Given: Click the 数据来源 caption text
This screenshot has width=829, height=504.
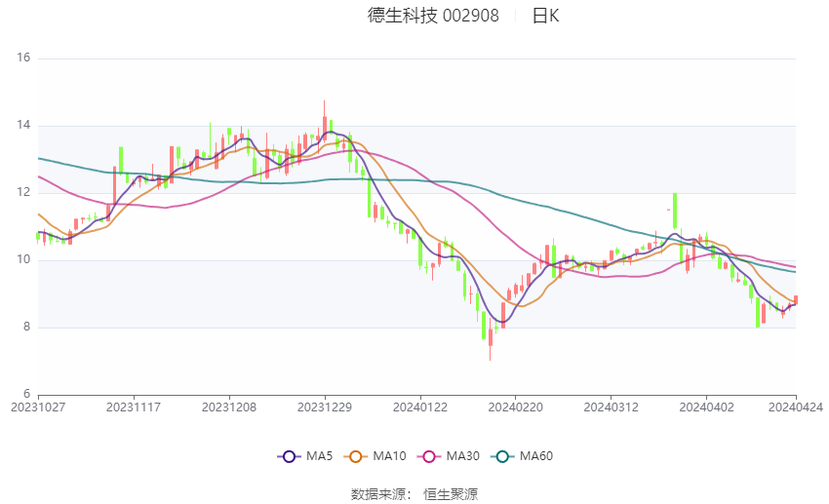Looking at the screenshot, I should click(382, 494).
